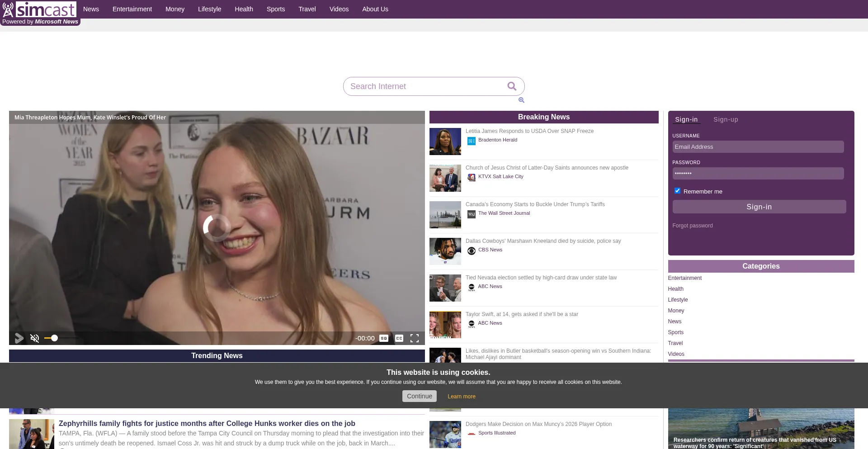Viewport: 868px width, 449px height.
Task: Toggle SD video quality button
Action: coord(384,338)
